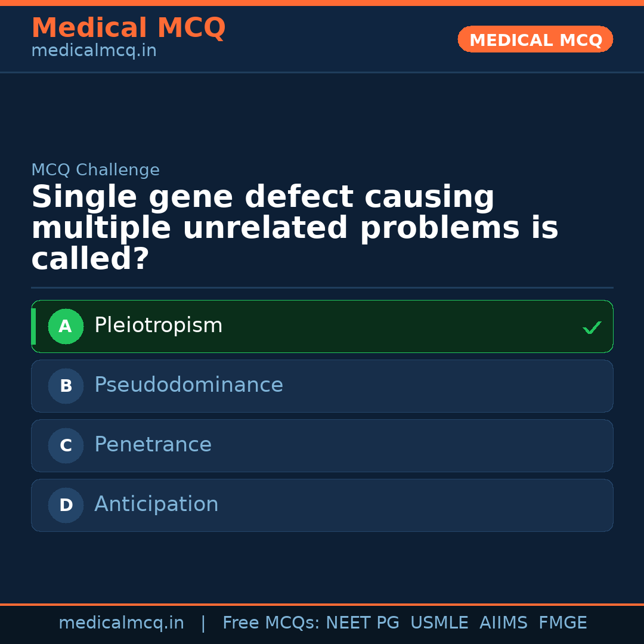The image size is (644, 644).
Task: Open the medicalmcq.in footer link
Action: point(122,623)
